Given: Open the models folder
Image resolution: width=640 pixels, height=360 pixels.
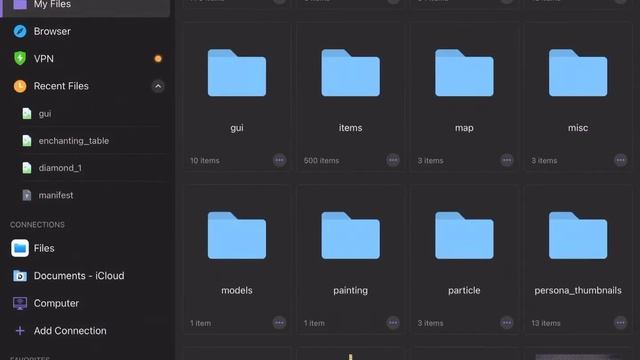Looking at the screenshot, I should click(237, 259).
